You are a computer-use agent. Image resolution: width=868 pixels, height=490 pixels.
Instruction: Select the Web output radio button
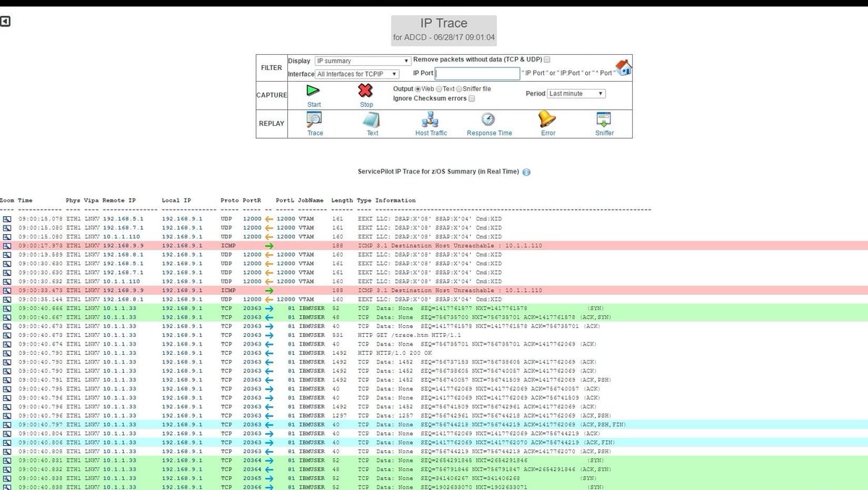[418, 89]
